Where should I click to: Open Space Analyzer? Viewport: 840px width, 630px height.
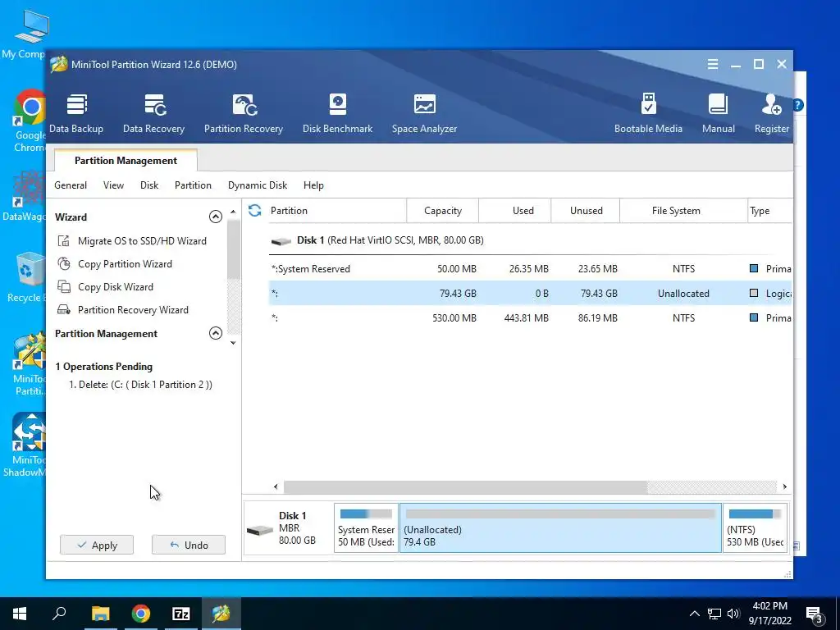pos(424,113)
